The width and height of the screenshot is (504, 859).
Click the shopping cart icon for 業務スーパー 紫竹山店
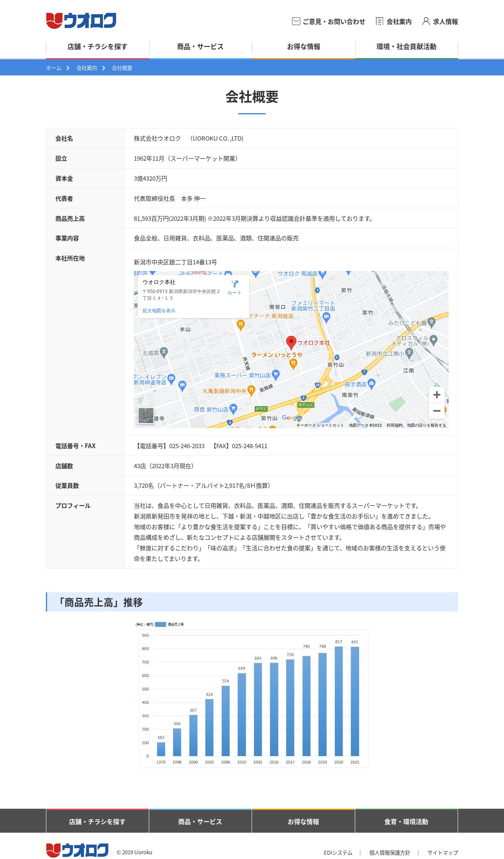(x=276, y=375)
